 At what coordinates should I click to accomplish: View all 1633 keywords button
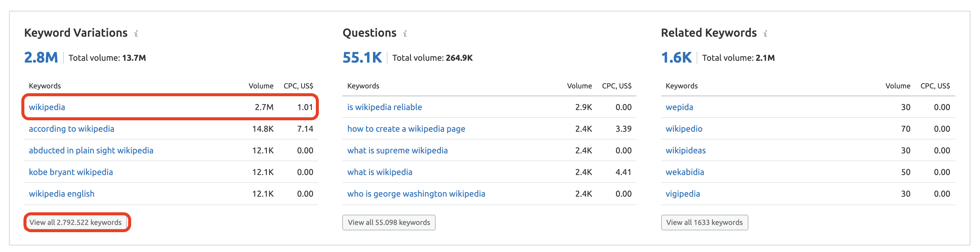[704, 222]
